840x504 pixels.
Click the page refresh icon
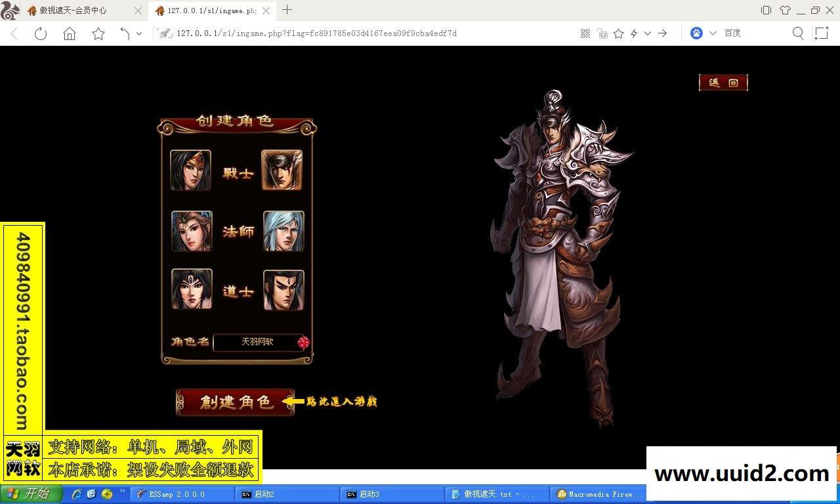[41, 33]
